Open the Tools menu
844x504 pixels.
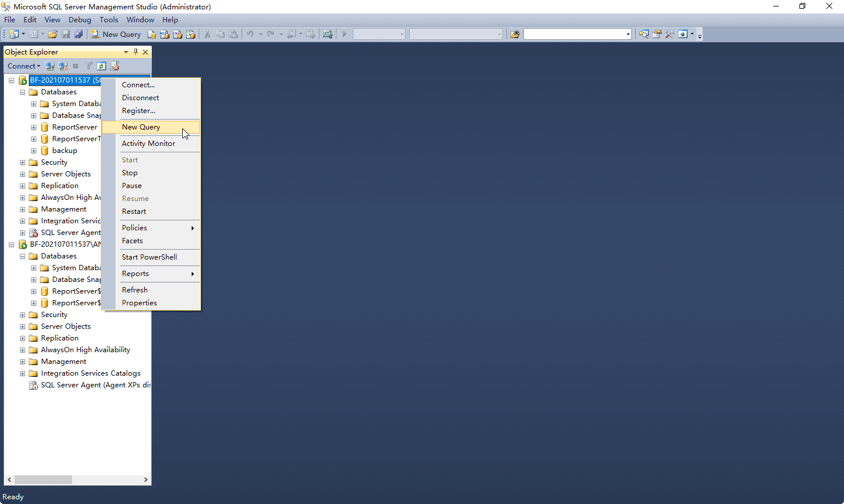point(109,20)
